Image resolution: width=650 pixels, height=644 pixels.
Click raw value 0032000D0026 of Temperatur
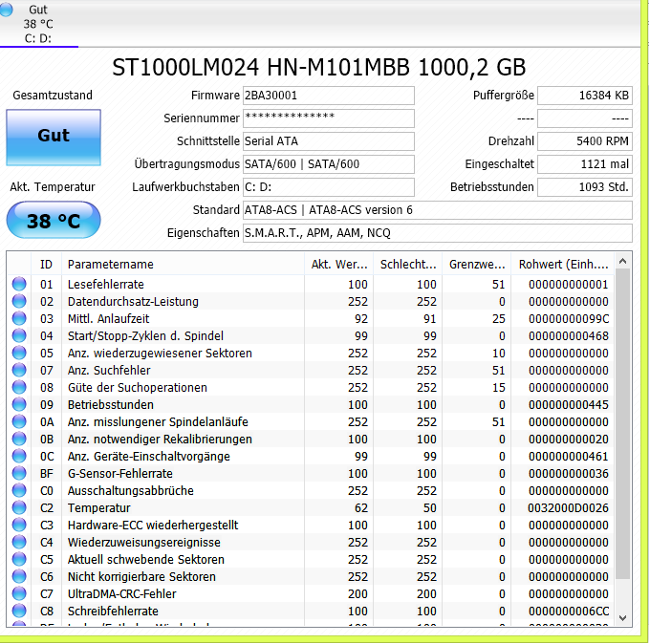[568, 508]
